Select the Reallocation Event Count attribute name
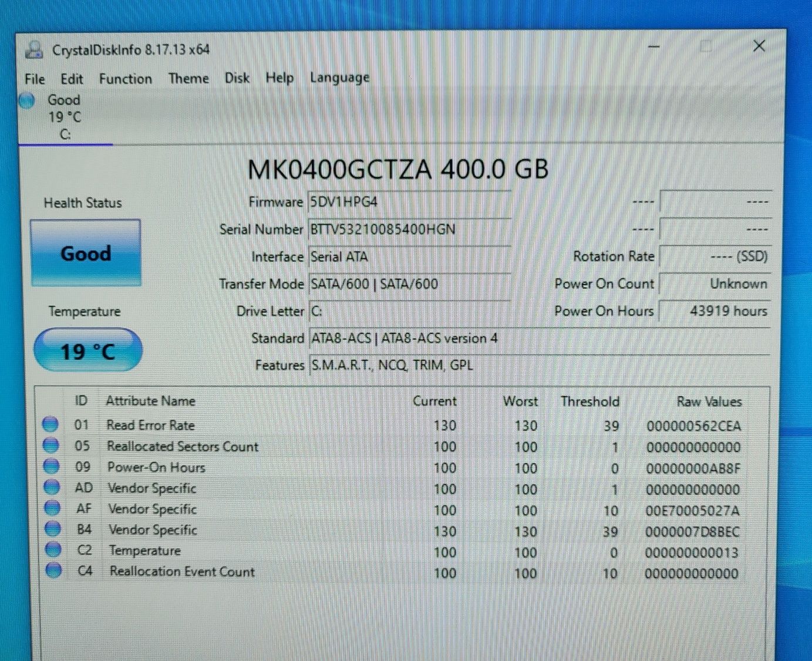Screen dimensions: 812x661 [182, 571]
